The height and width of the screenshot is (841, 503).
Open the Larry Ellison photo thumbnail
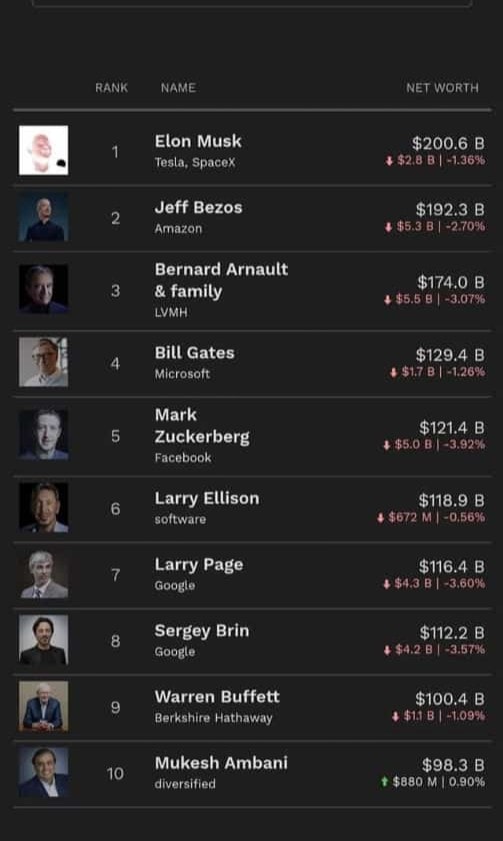(x=43, y=507)
